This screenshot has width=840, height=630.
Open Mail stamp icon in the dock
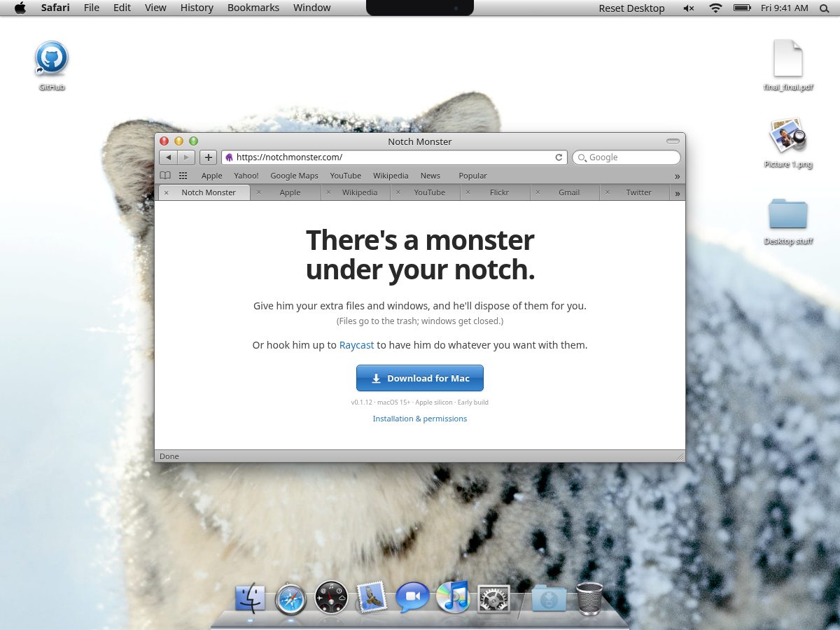coord(372,598)
